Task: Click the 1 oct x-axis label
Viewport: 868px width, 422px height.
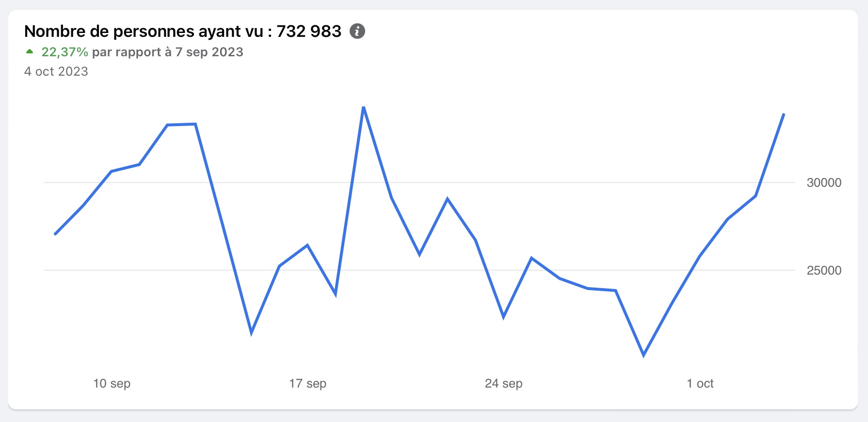Action: pos(700,383)
